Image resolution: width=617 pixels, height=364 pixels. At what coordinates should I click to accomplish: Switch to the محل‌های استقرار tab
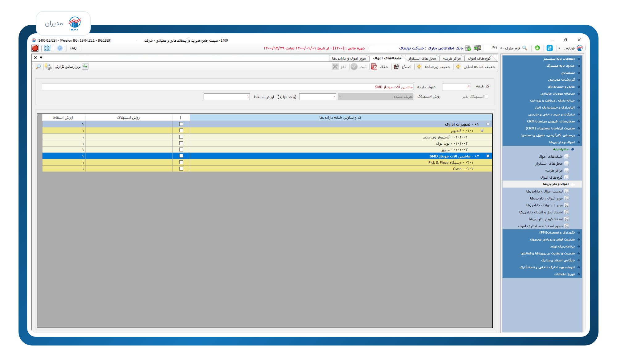422,58
